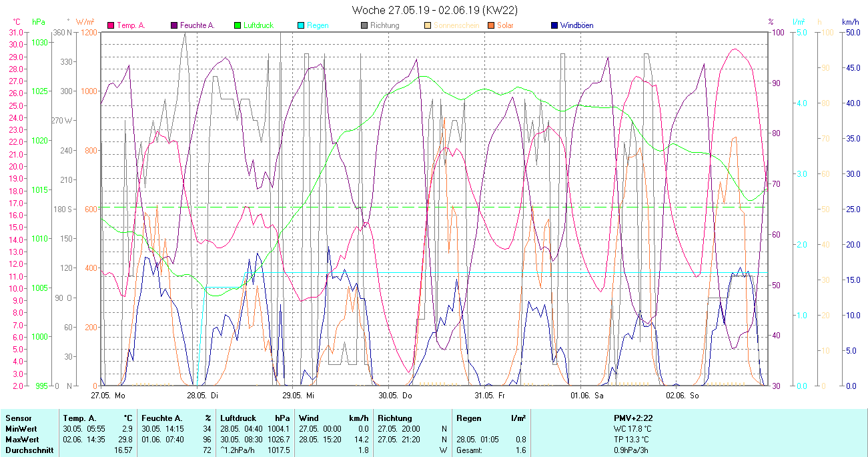Image resolution: width=868 pixels, height=457 pixels.
Task: Click the dark blue Windböen legend swatch
Action: tap(554, 25)
